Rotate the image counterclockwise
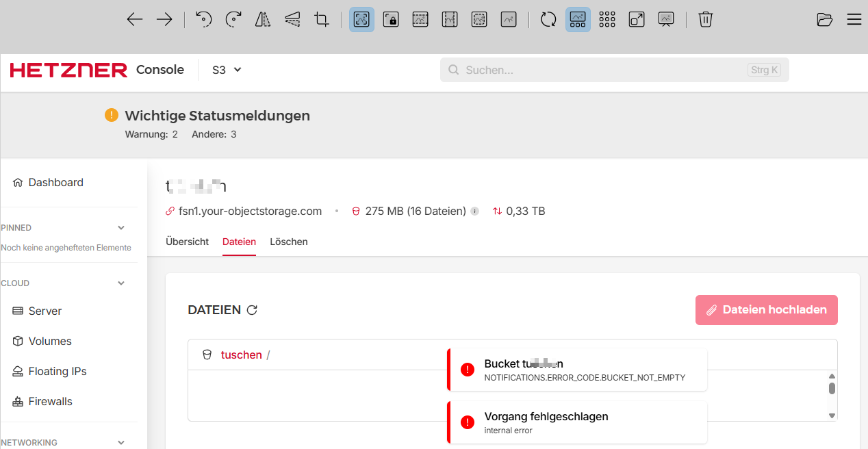Screen dimensions: 868x449 [x=203, y=19]
